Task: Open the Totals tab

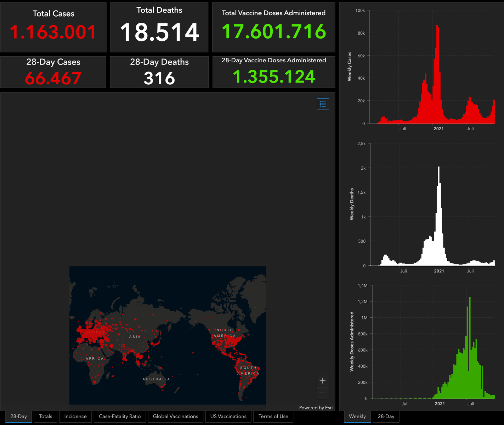Action: pyautogui.click(x=45, y=416)
